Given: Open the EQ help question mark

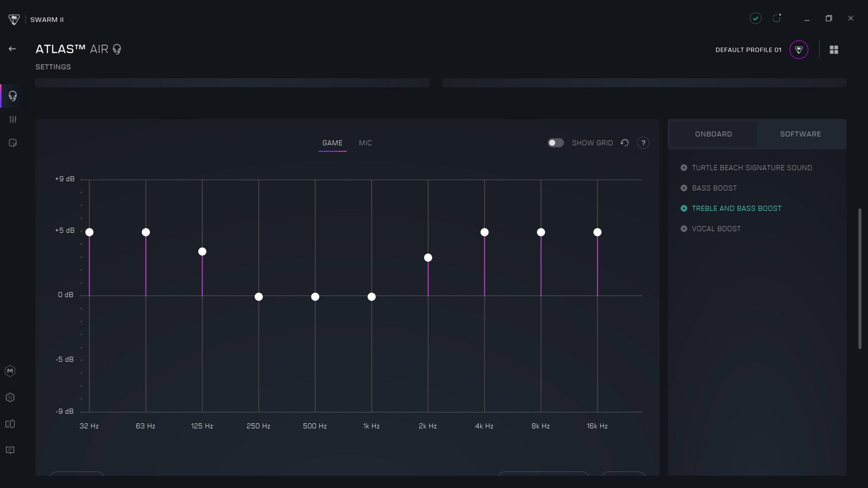Looking at the screenshot, I should tap(643, 143).
